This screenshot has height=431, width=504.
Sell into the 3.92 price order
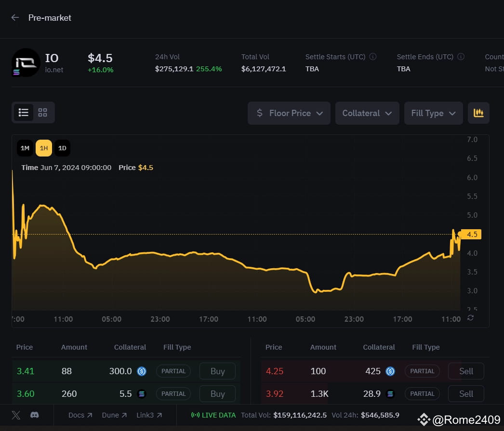pos(466,394)
